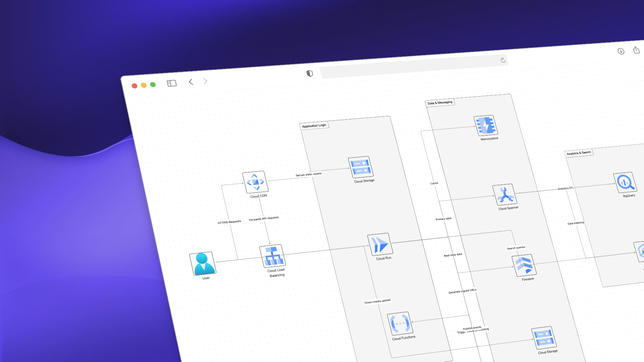Select the Cloud Functions node icon
This screenshot has width=644, height=362.
coord(400,323)
